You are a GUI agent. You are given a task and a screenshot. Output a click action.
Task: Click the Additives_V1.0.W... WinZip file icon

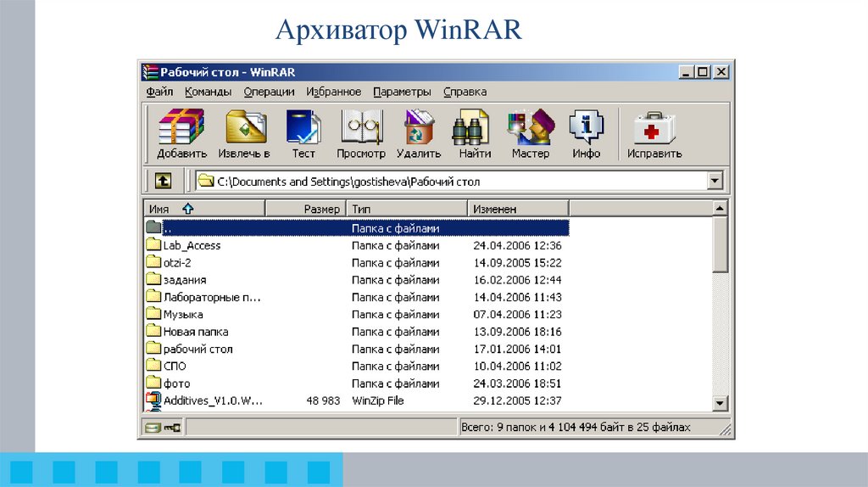(153, 400)
